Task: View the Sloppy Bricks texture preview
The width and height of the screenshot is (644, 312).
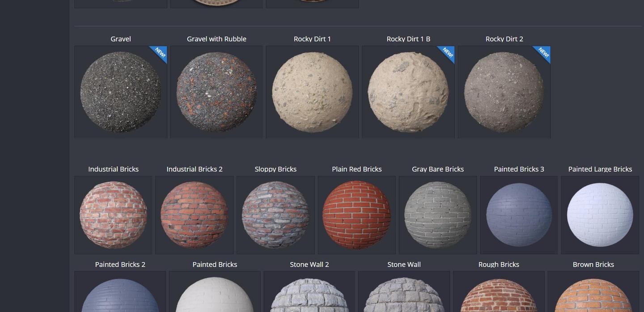Action: point(275,215)
